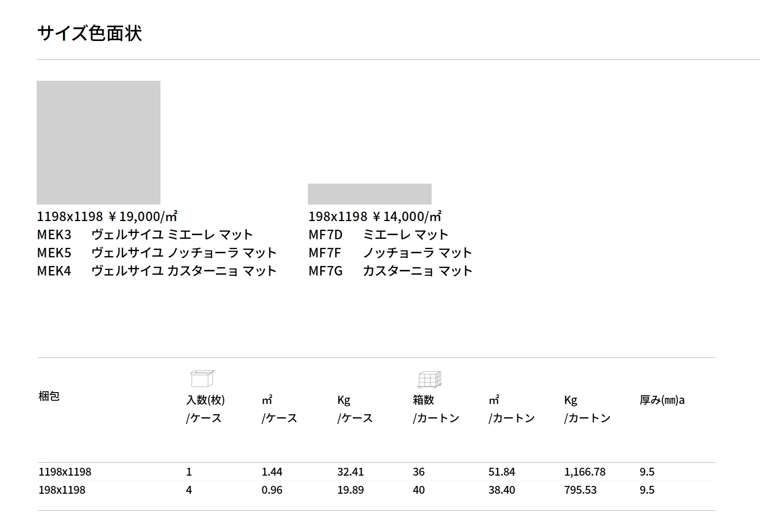Click the carton box icon above 入数(枚)
Viewport: 760px width, 532px height.
[x=202, y=379]
